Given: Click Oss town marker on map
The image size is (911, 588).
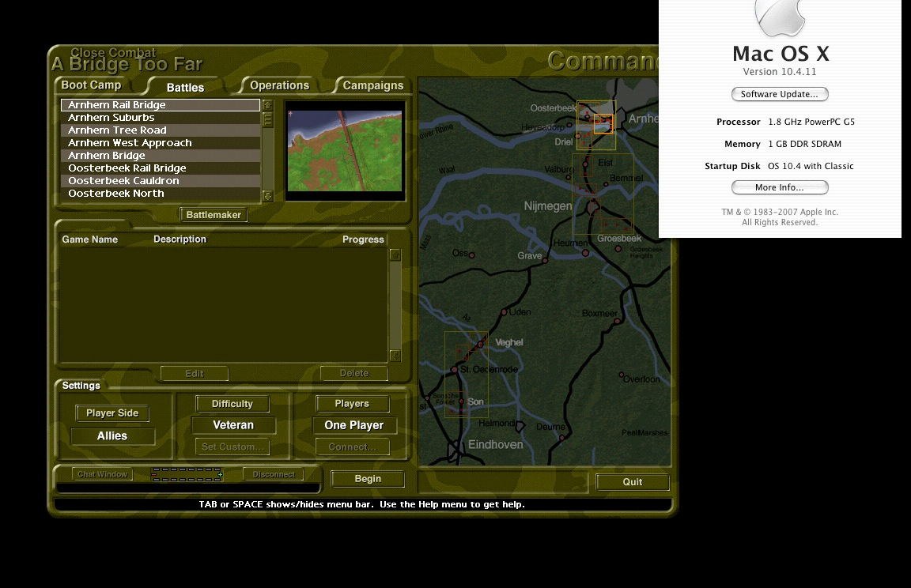Looking at the screenshot, I should 472,255.
